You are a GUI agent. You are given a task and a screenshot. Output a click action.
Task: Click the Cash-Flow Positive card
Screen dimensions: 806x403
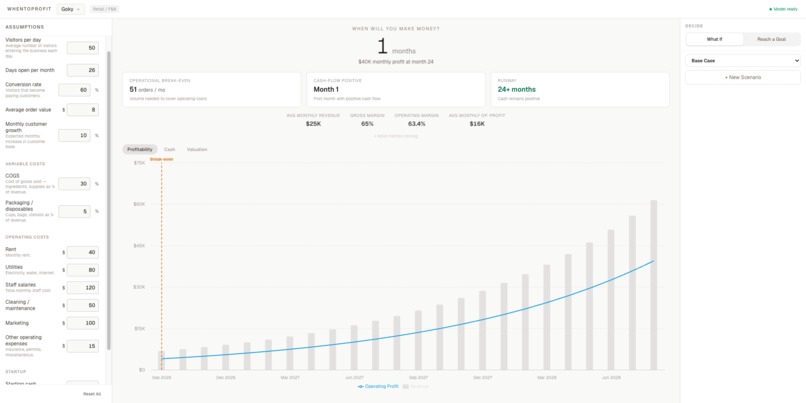[396, 89]
